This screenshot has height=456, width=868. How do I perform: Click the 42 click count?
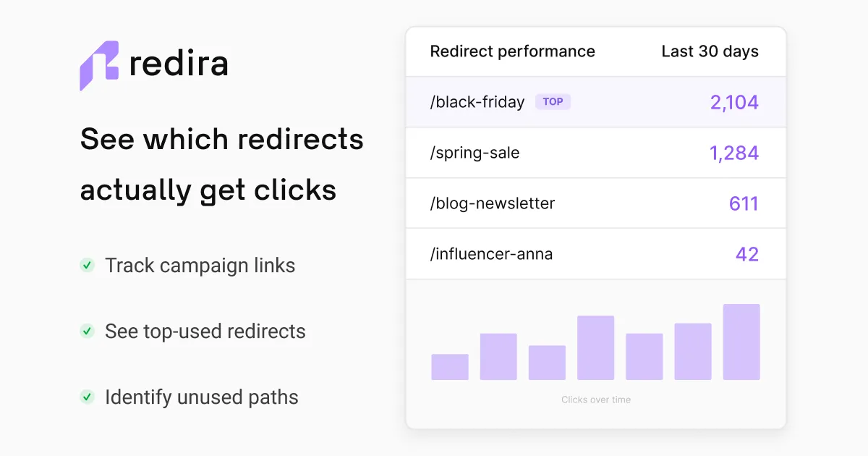747,254
